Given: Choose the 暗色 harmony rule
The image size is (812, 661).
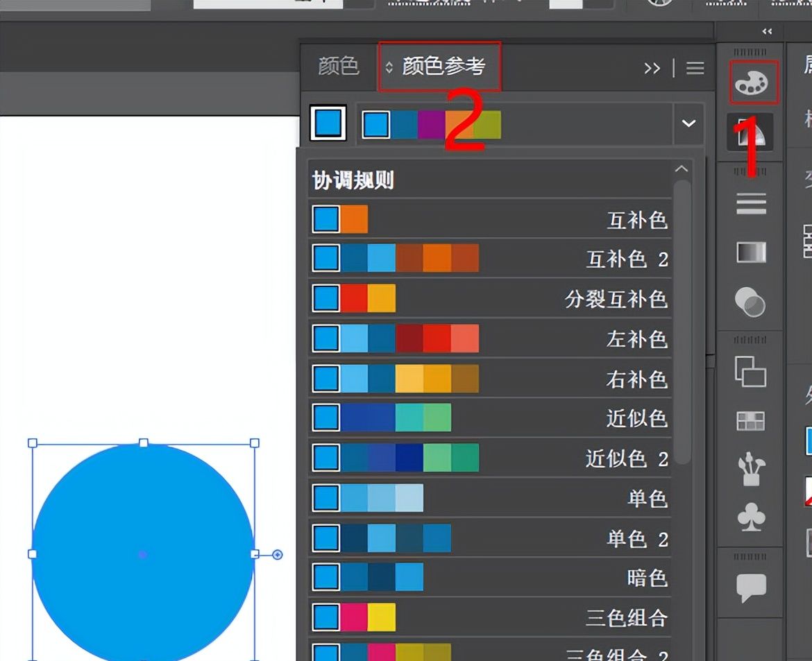Looking at the screenshot, I should 490,577.
